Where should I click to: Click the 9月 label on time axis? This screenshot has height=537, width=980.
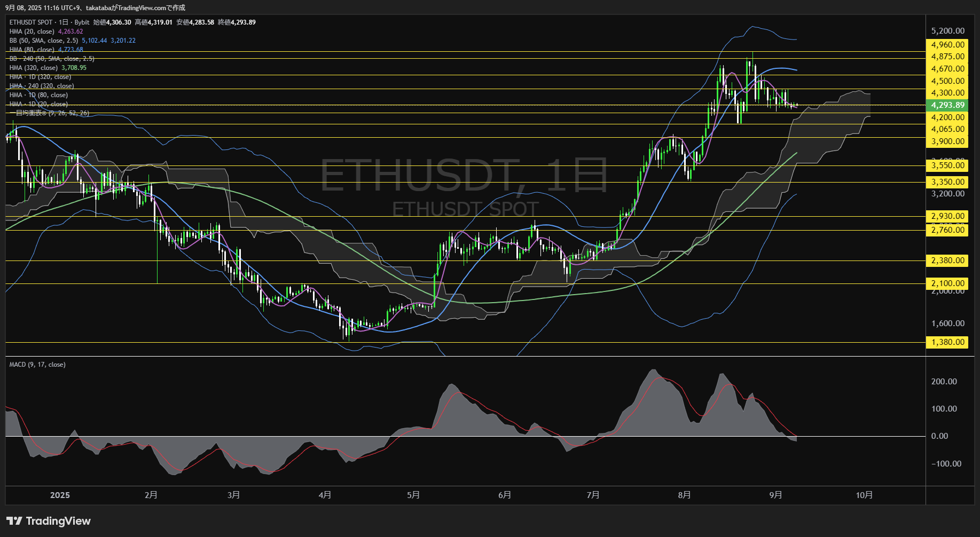pyautogui.click(x=776, y=495)
